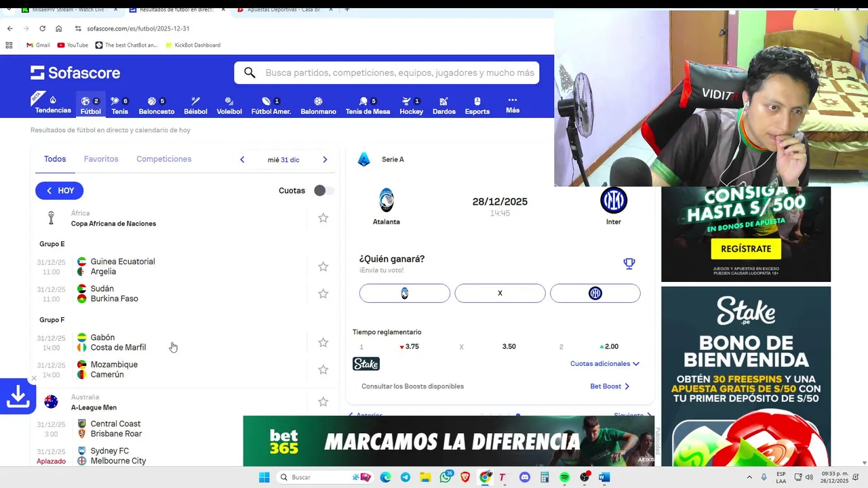Switch to the Todos tab
The image size is (868, 488).
tap(55, 159)
